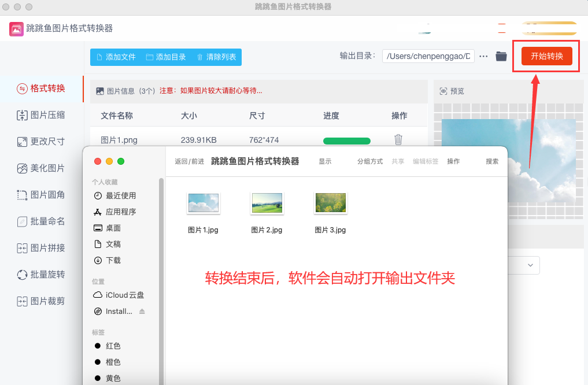Viewport: 588px width, 385px height.
Task: Select the 图片压缩 sidebar tab
Action: (41, 115)
